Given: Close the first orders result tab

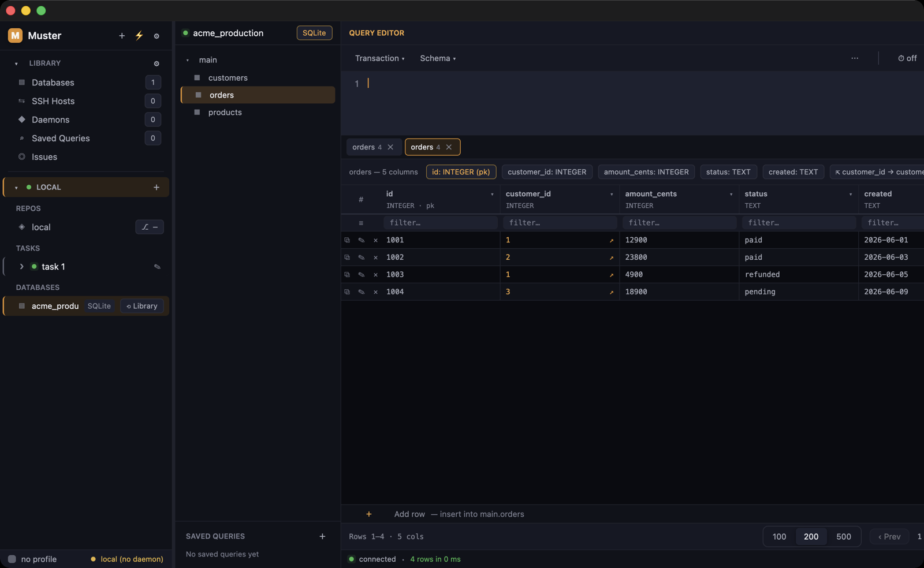Looking at the screenshot, I should point(391,147).
